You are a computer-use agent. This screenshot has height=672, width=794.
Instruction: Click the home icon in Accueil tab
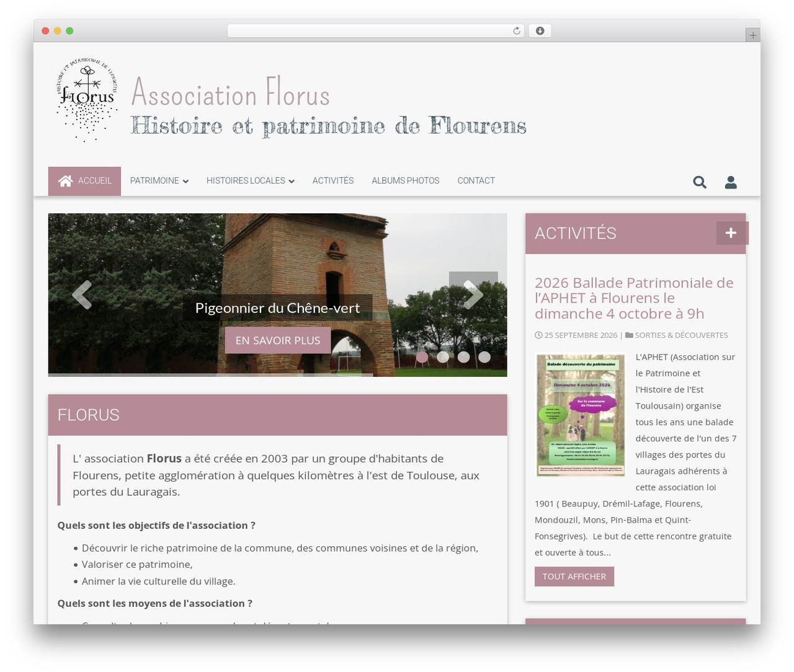[x=65, y=180]
